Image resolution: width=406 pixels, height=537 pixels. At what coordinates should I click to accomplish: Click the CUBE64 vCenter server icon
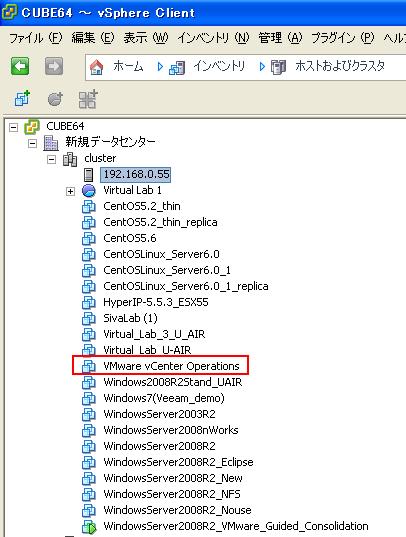(x=32, y=127)
